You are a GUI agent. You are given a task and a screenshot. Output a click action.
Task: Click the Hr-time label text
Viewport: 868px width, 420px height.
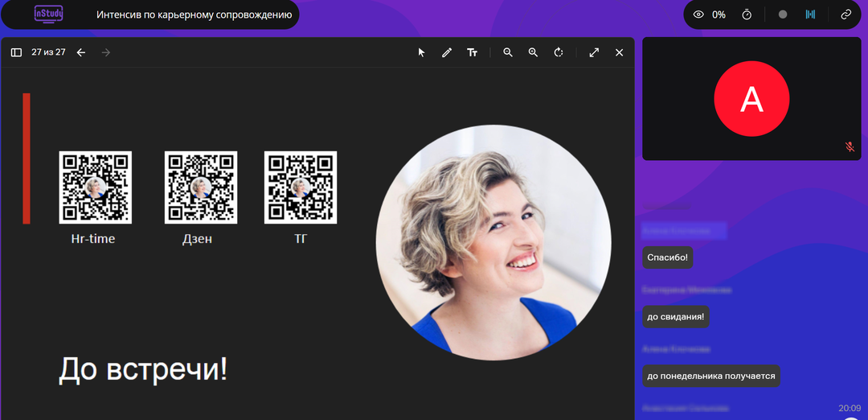point(93,239)
